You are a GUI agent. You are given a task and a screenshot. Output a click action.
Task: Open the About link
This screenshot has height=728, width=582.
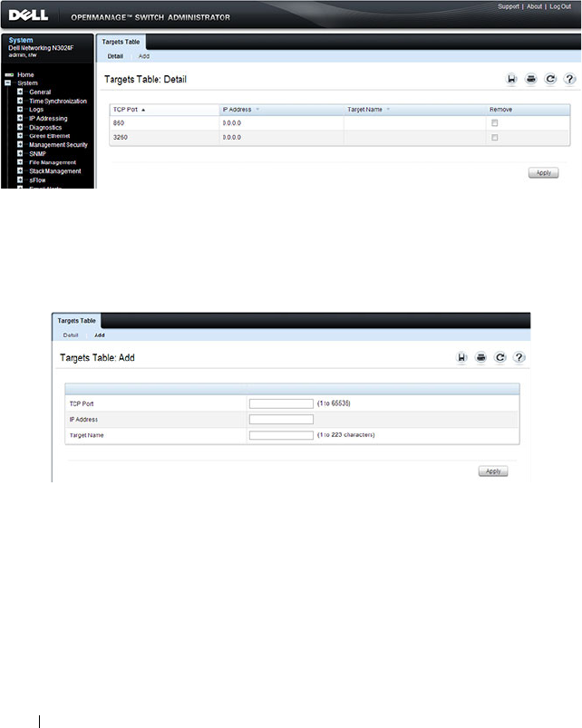[534, 6]
